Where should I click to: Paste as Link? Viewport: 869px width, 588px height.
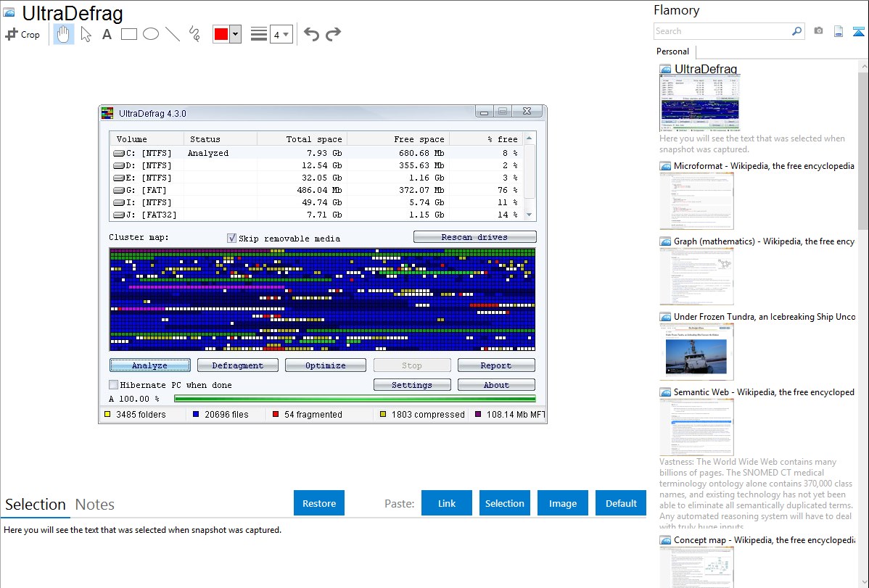tap(447, 503)
